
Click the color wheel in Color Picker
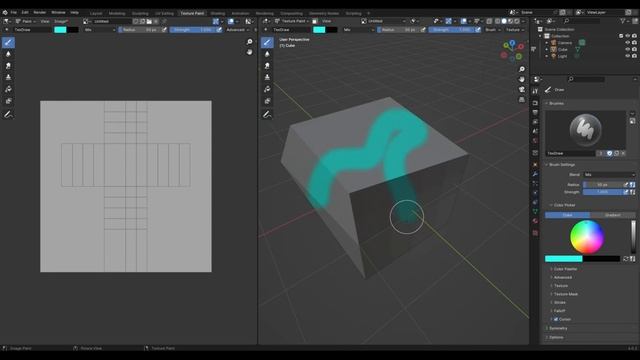click(x=587, y=237)
